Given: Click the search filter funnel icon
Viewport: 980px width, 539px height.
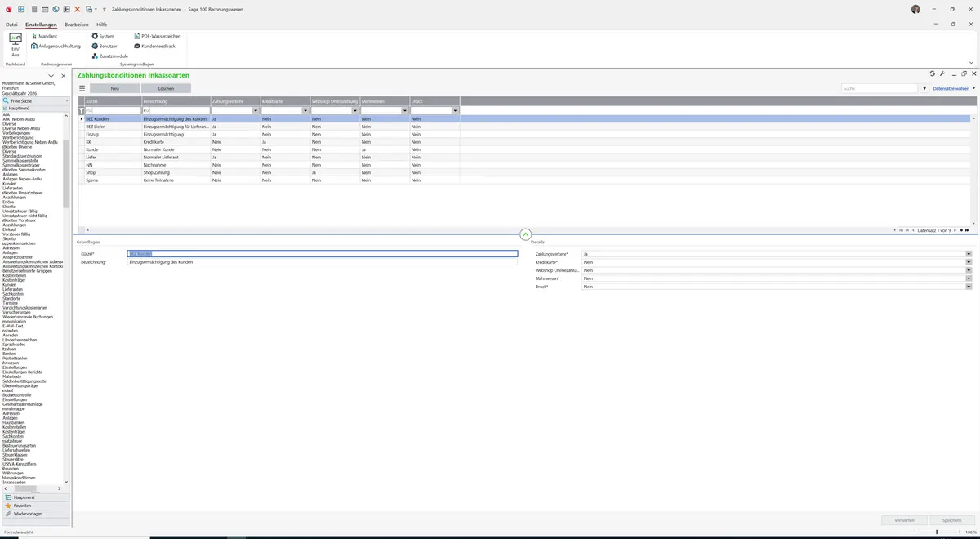Looking at the screenshot, I should pyautogui.click(x=924, y=88).
